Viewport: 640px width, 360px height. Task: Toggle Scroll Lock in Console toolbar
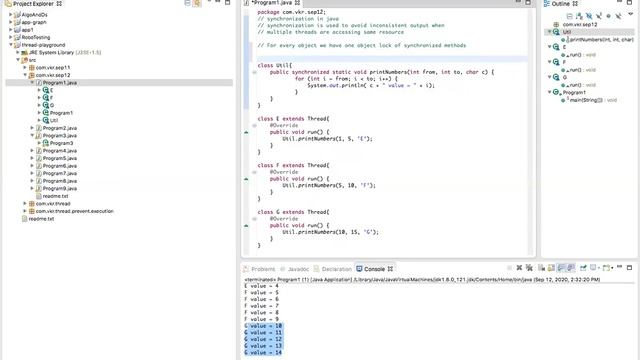tap(551, 268)
